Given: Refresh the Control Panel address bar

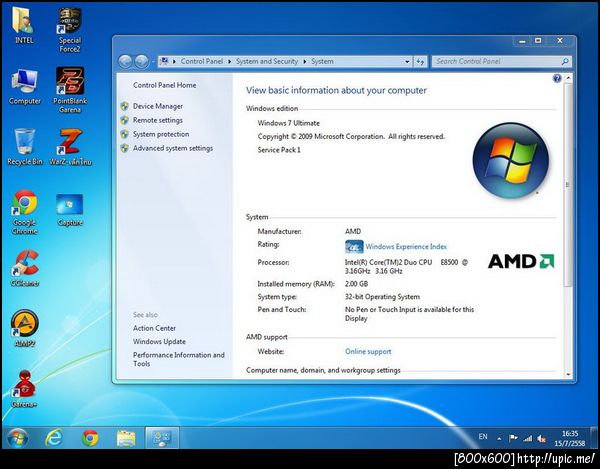Looking at the screenshot, I should click(x=420, y=61).
